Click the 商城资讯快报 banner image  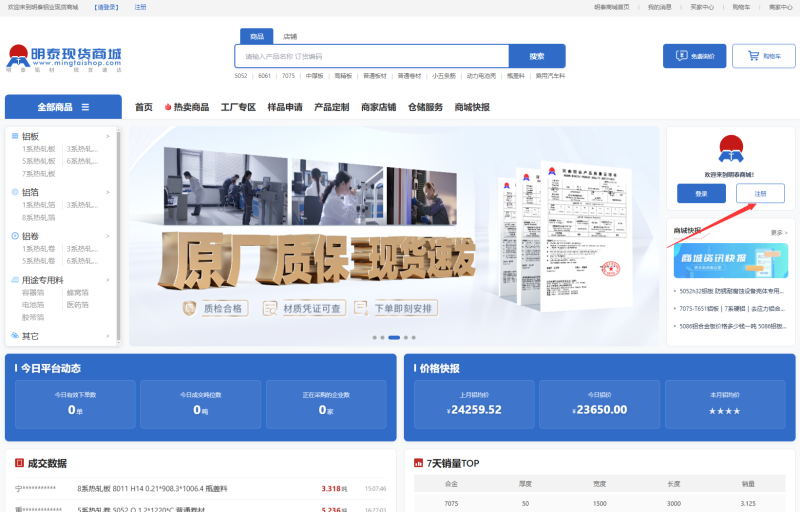point(731,260)
